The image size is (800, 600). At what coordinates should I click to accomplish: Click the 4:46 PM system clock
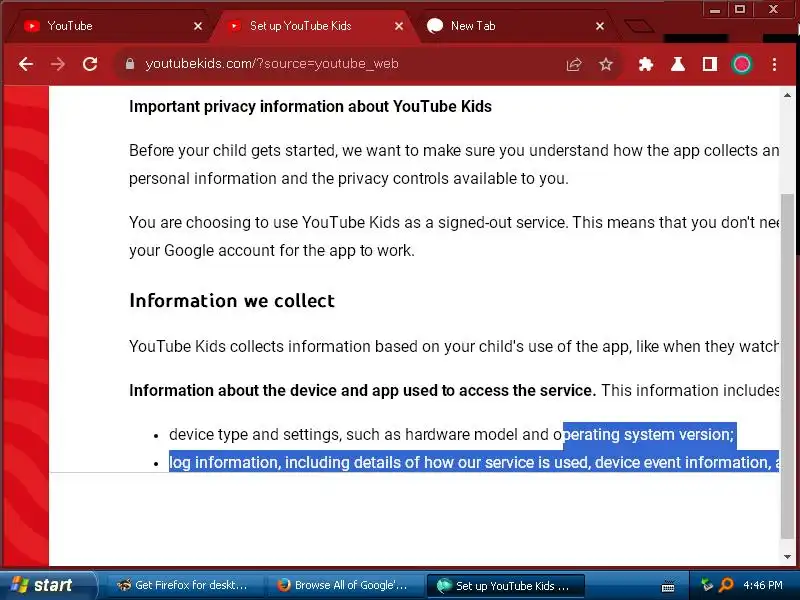tap(763, 585)
